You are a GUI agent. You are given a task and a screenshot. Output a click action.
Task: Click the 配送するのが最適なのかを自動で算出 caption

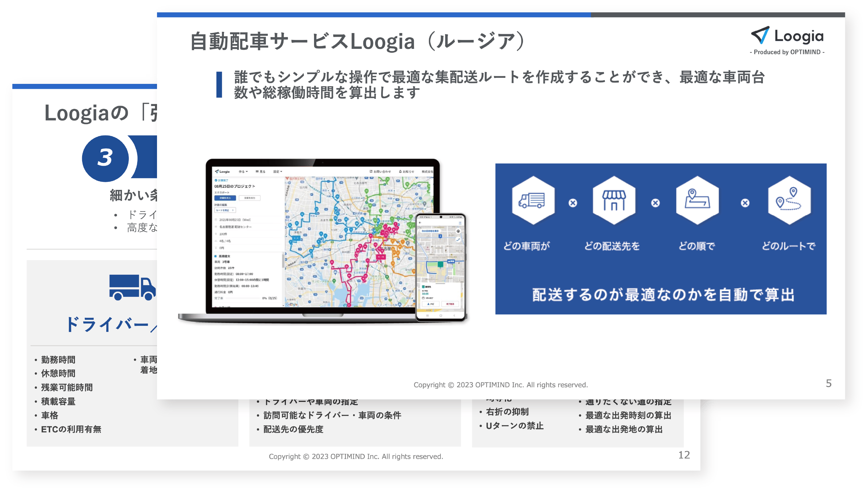663,294
